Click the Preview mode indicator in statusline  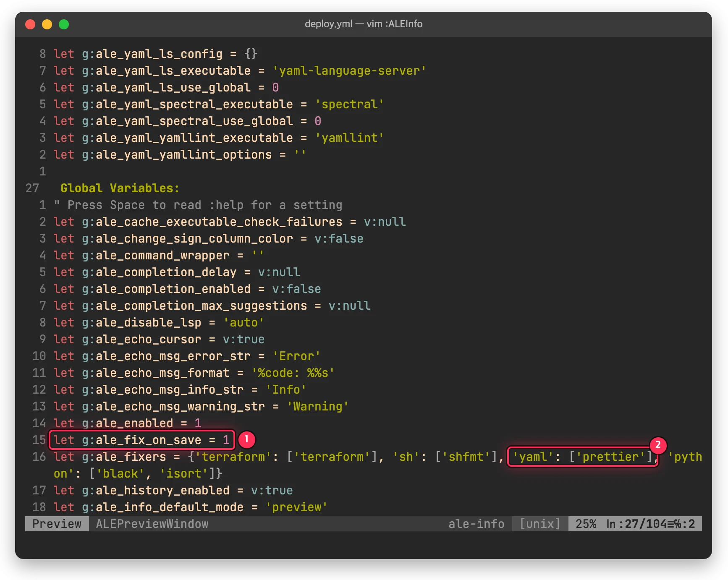[x=57, y=524]
